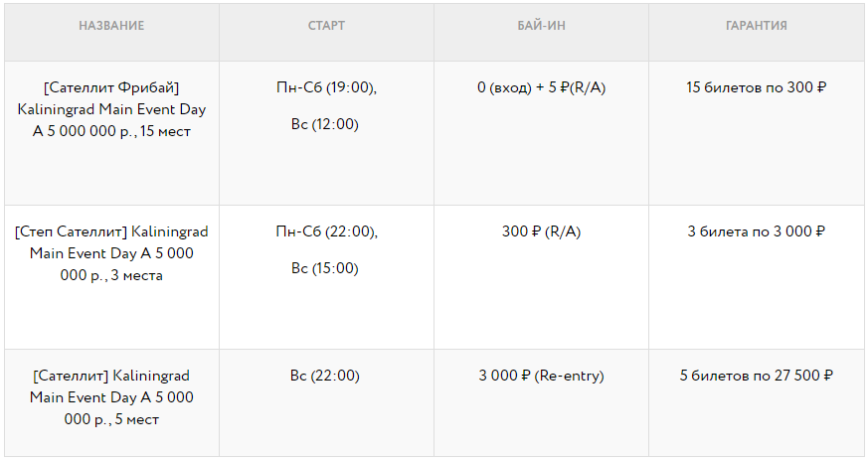Viewport: 868px width, 460px height.
Task: Click the ruble sign in 300 ₽ (R/A)
Action: pos(536,232)
